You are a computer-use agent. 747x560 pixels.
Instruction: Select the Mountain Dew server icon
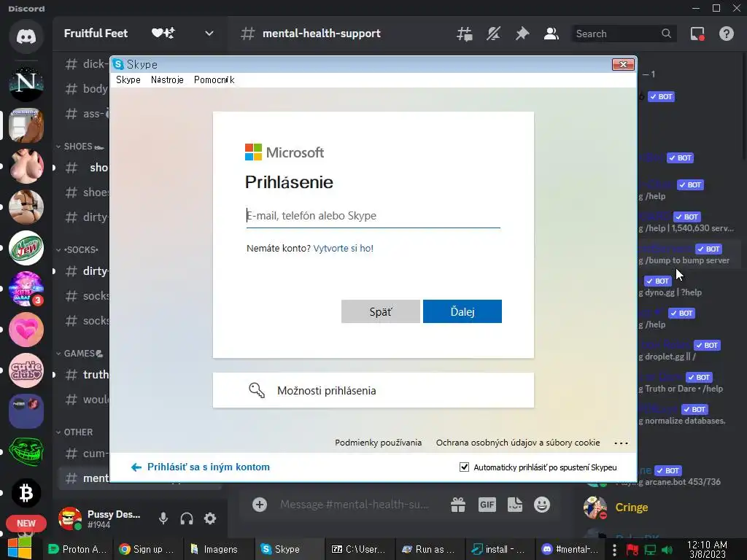pyautogui.click(x=26, y=248)
